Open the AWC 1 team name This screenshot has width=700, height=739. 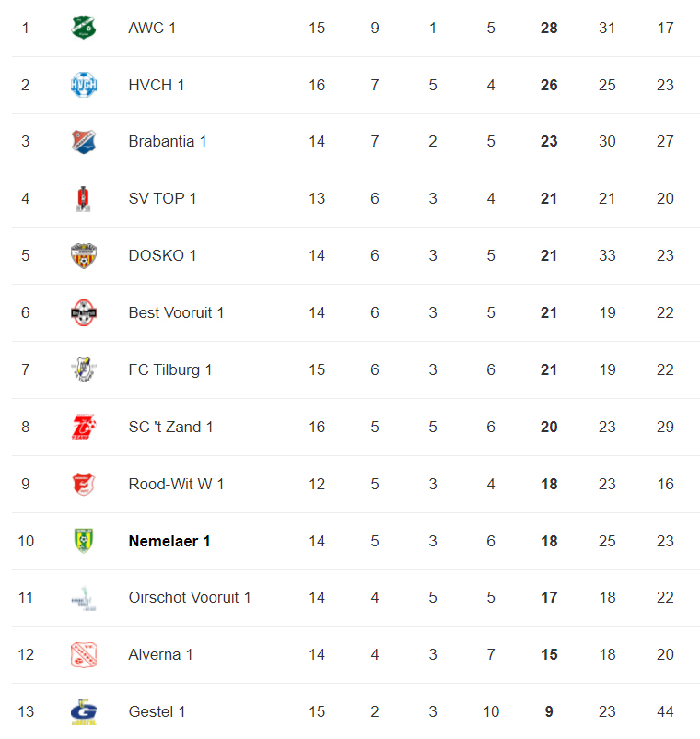(152, 28)
